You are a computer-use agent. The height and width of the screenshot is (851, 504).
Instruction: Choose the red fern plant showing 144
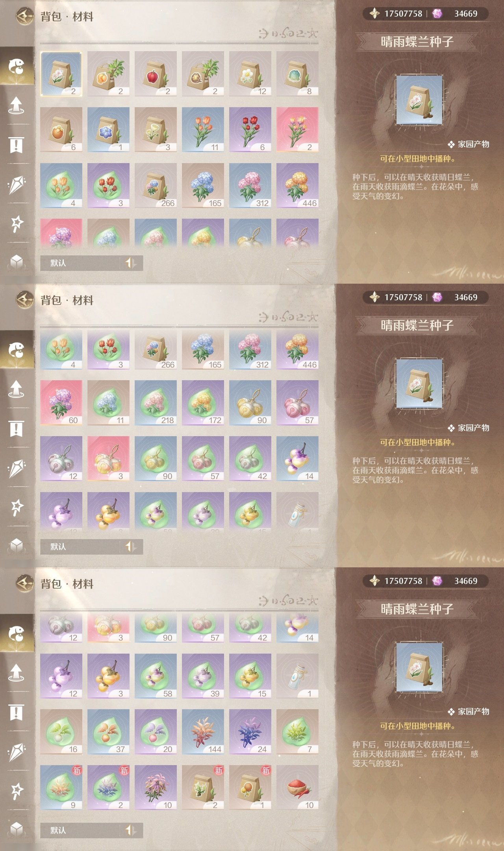point(203,732)
